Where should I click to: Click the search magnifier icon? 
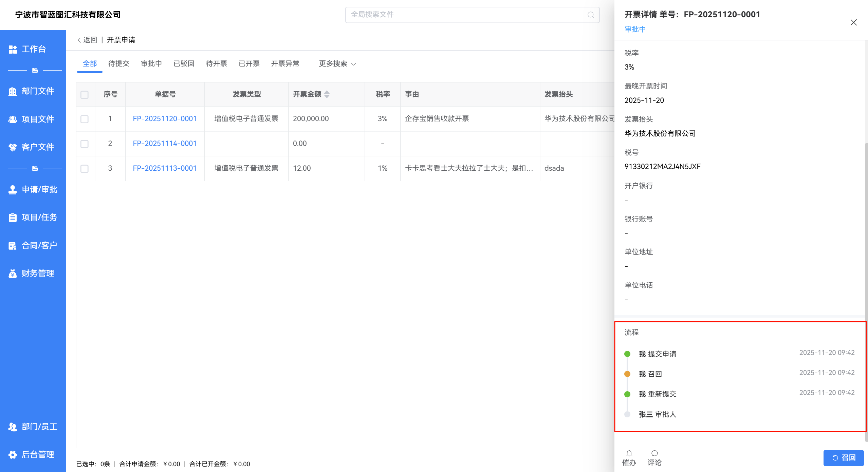pos(591,15)
